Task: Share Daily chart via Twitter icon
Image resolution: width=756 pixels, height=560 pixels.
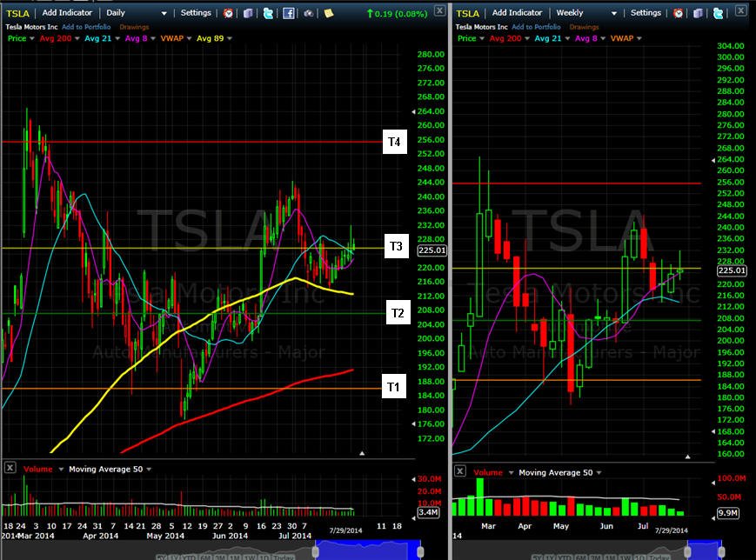Action: tap(268, 13)
